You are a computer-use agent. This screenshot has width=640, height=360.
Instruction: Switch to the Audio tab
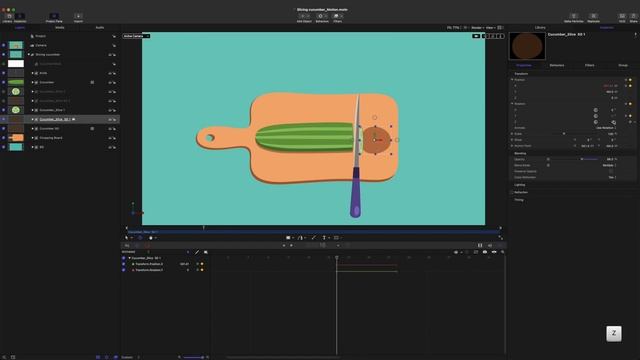100,28
